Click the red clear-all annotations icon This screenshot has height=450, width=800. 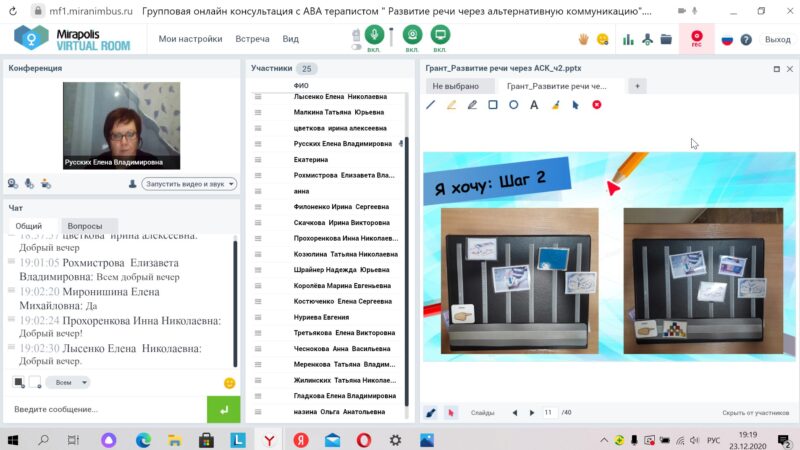pyautogui.click(x=596, y=105)
